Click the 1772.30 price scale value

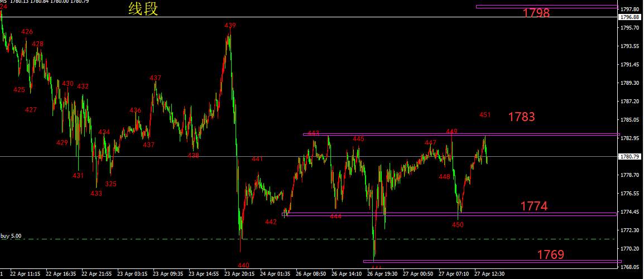pos(631,230)
